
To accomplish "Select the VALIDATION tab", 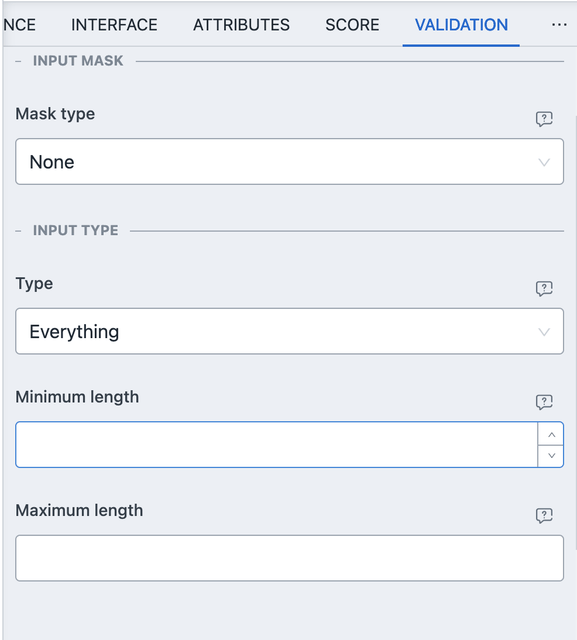I will pyautogui.click(x=461, y=25).
